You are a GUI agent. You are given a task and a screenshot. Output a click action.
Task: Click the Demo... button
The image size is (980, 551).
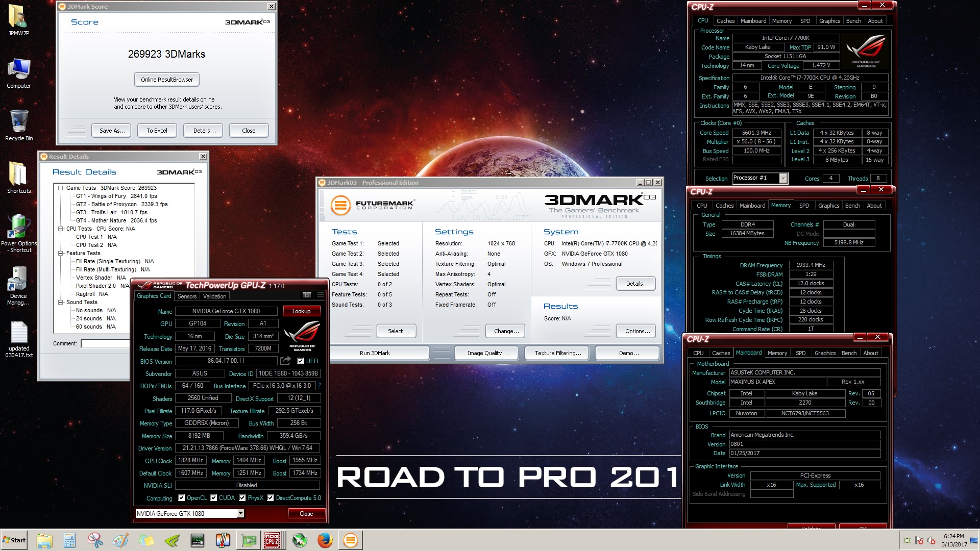628,353
